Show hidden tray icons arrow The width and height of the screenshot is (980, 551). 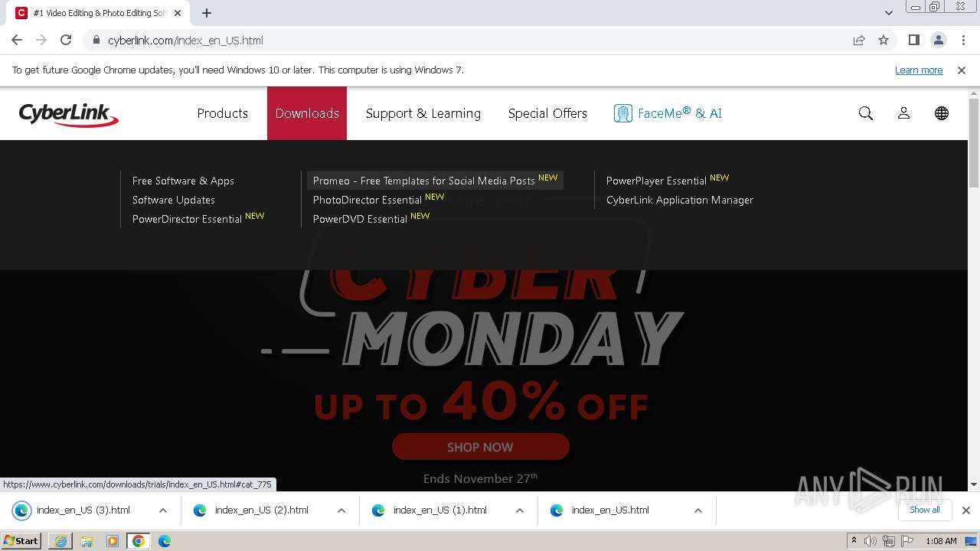coord(854,541)
